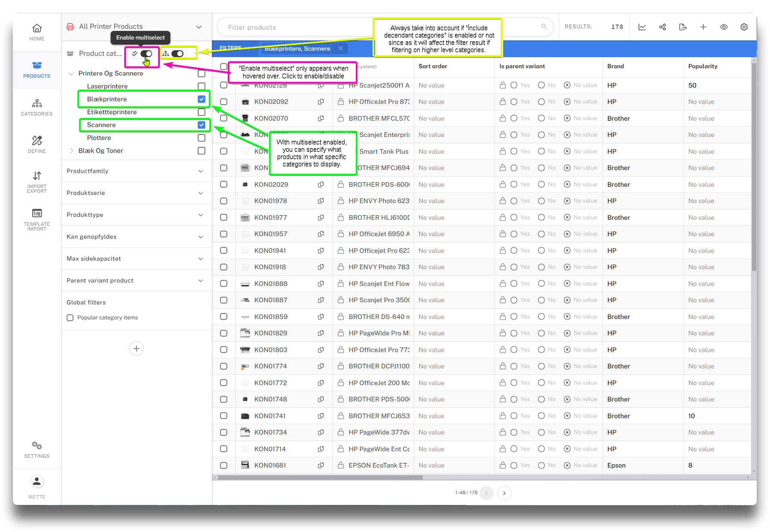Click the plus icon in top toolbar
This screenshot has width=770, height=532.
coord(703,27)
